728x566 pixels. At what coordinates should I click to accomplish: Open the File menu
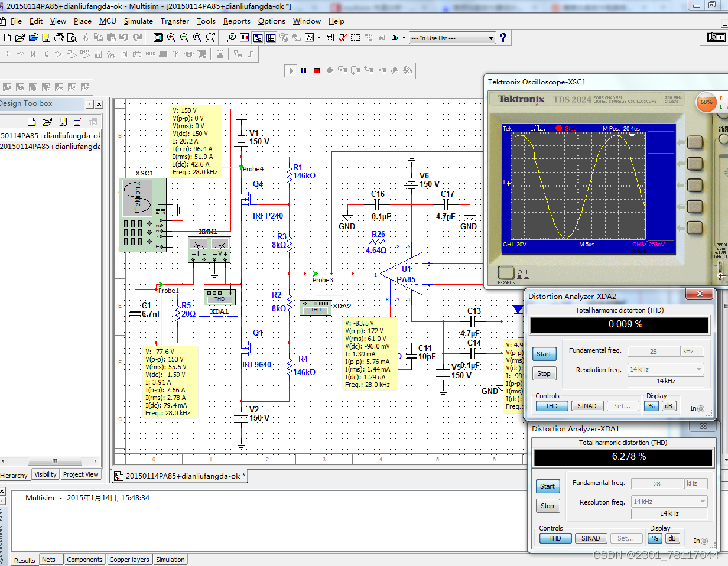point(16,21)
